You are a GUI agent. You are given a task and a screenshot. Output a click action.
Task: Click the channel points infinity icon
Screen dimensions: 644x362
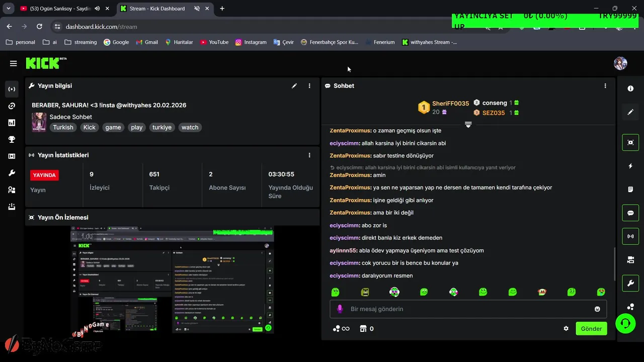[x=341, y=329]
